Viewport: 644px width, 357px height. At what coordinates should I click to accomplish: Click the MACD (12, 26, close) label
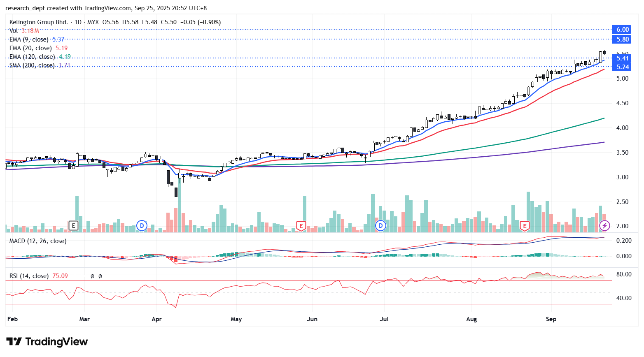[x=38, y=241]
